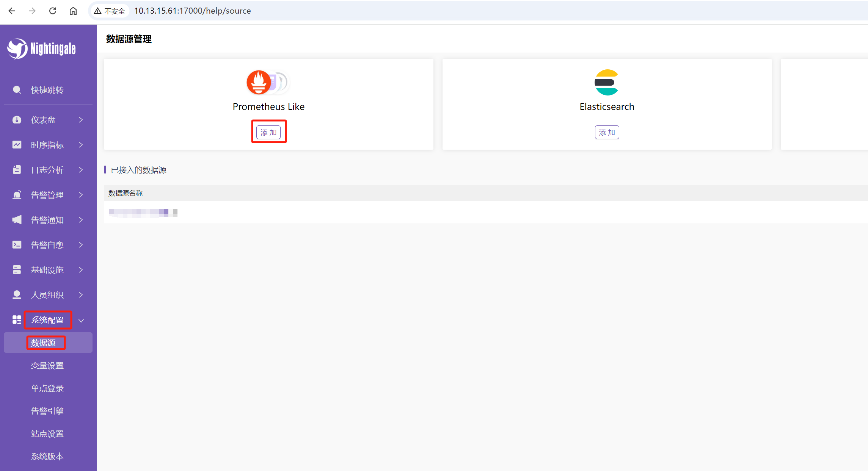Image resolution: width=868 pixels, height=471 pixels.
Task: Click the log analysis clipboard icon
Action: [17, 170]
